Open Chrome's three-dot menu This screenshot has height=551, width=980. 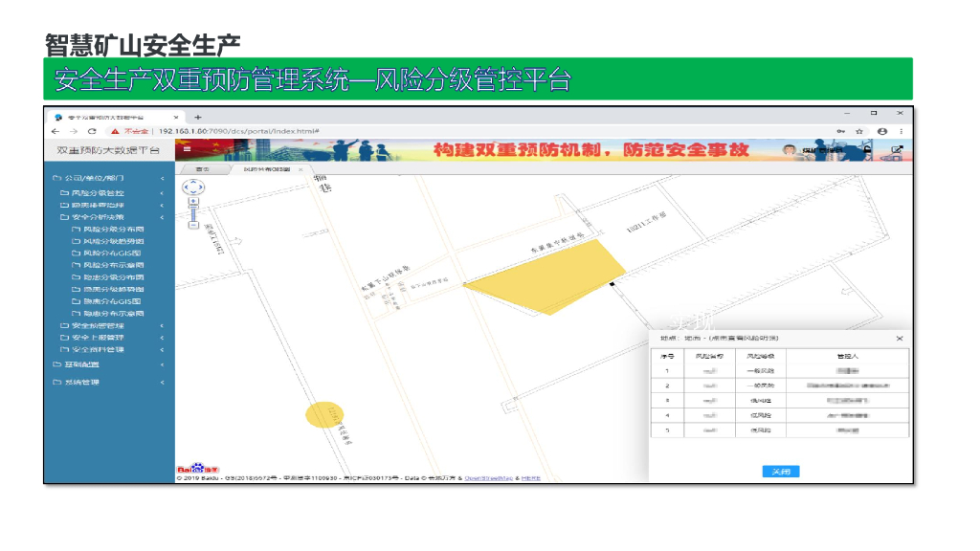pyautogui.click(x=901, y=131)
